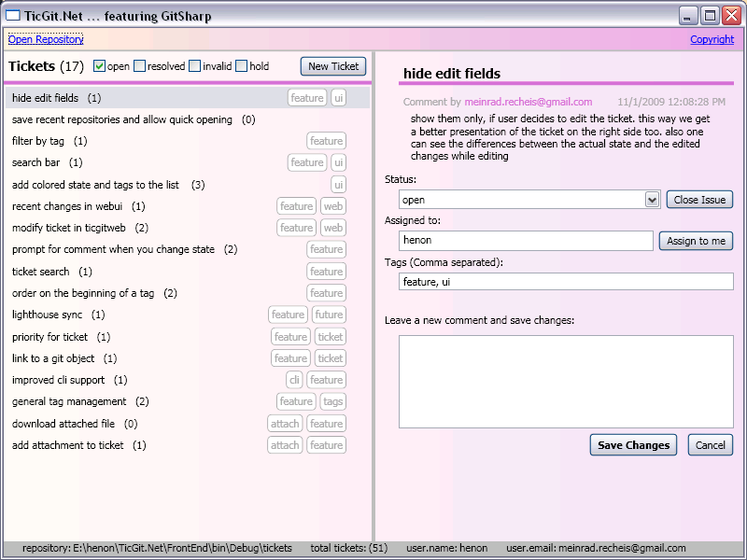This screenshot has width=747, height=560.
Task: Enable the resolved tickets filter checkbox
Action: pyautogui.click(x=139, y=66)
